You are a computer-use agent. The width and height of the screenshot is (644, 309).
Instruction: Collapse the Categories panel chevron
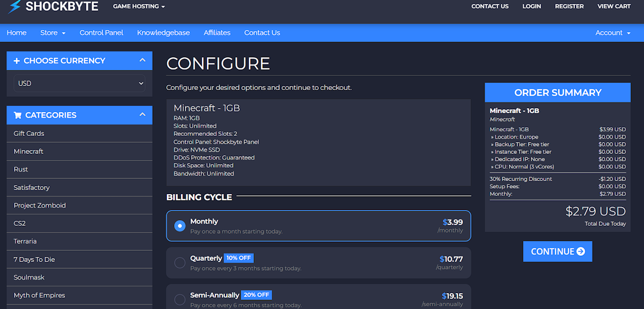coord(142,115)
